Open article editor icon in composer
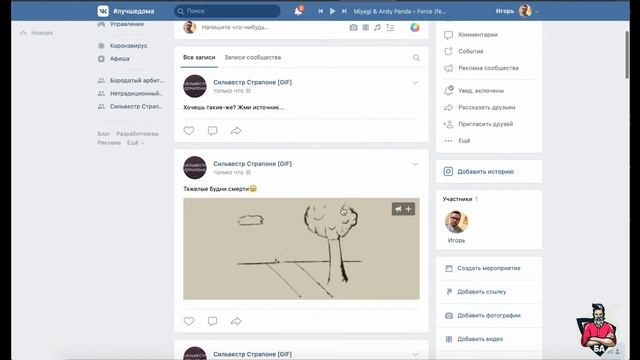Viewport: 640px width, 360px height. coord(390,27)
